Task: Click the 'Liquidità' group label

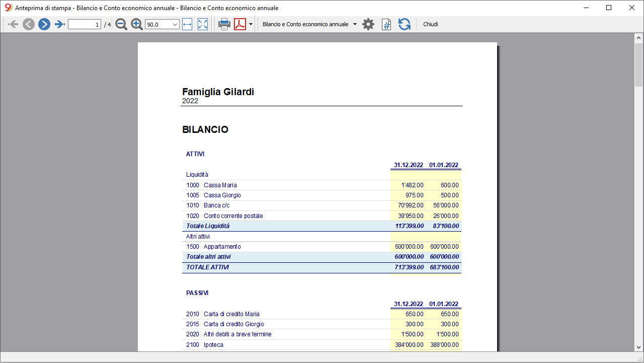Action: (x=197, y=175)
